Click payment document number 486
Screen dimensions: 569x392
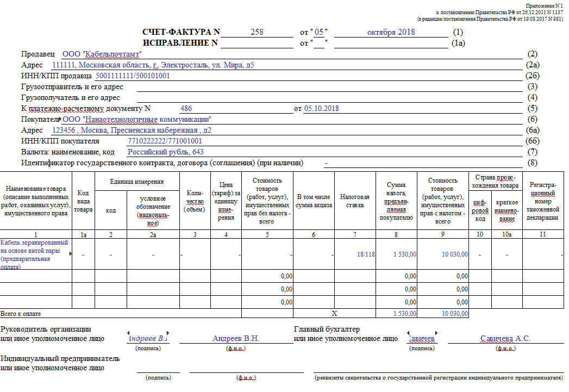186,108
